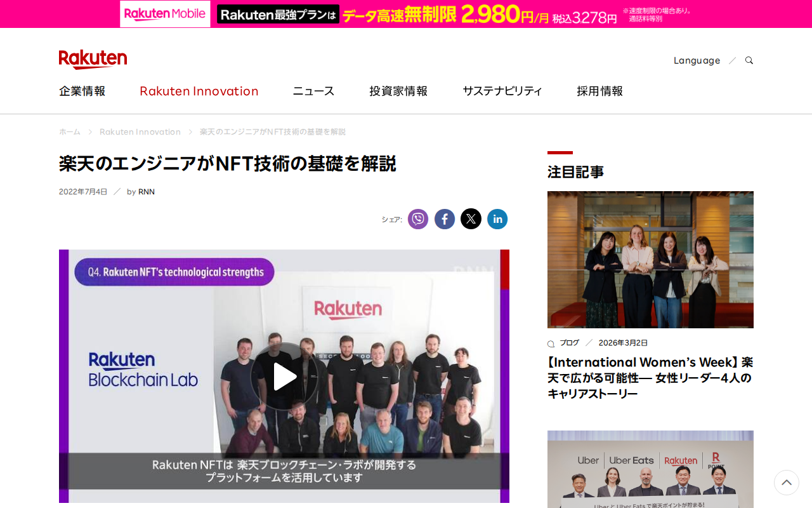This screenshot has width=812, height=508.
Task: Open the Rakuten Innovation menu
Action: point(199,91)
